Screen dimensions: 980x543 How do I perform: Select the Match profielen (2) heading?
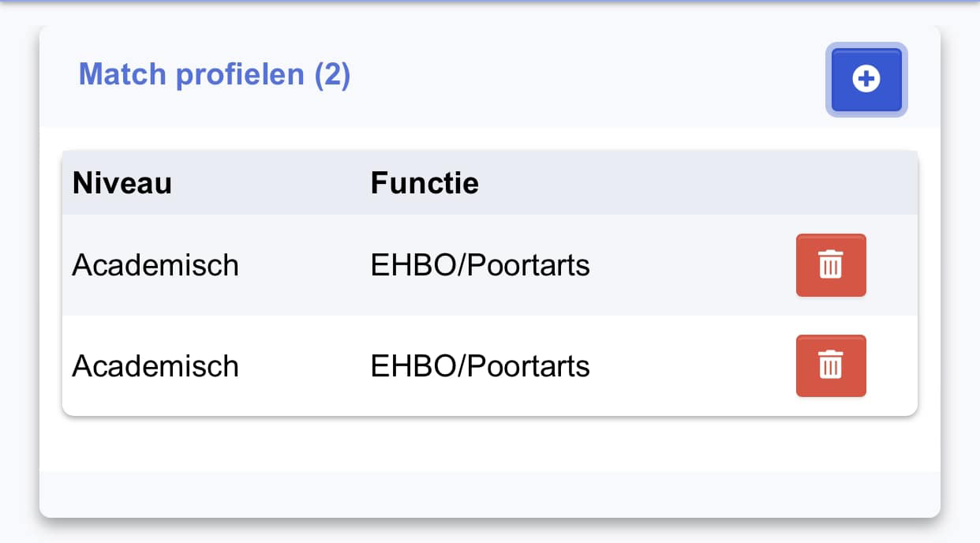(215, 75)
